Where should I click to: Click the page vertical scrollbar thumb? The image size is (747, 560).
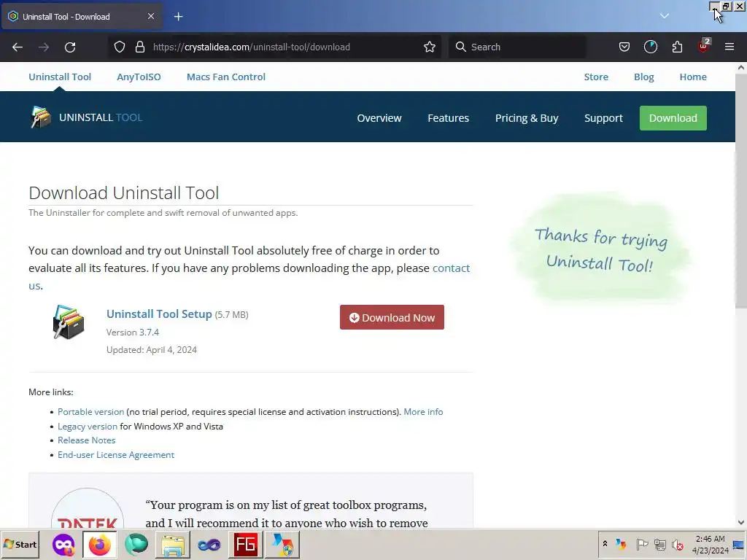741,190
